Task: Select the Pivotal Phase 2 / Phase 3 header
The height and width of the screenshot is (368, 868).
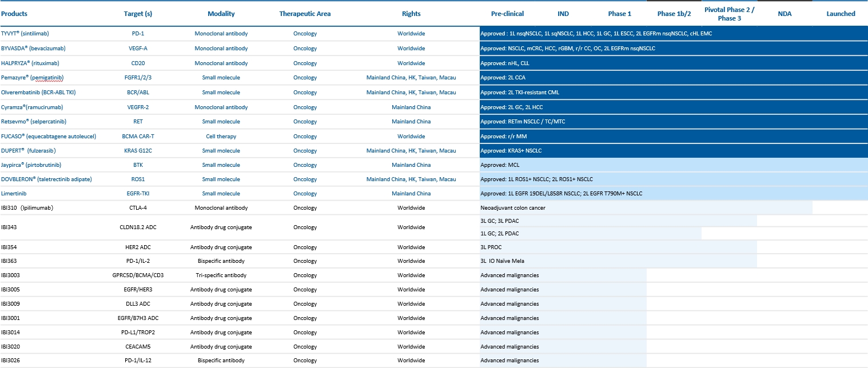Action: click(730, 14)
